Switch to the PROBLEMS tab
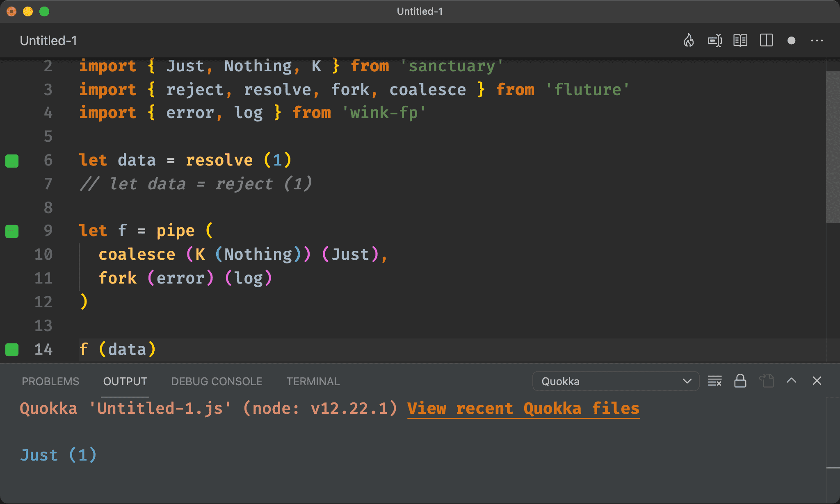 point(50,381)
